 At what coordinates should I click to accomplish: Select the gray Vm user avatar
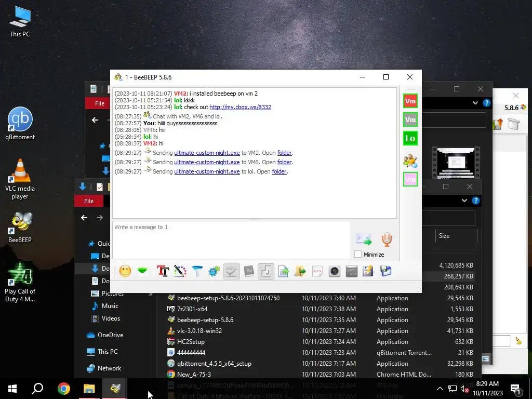tap(410, 119)
